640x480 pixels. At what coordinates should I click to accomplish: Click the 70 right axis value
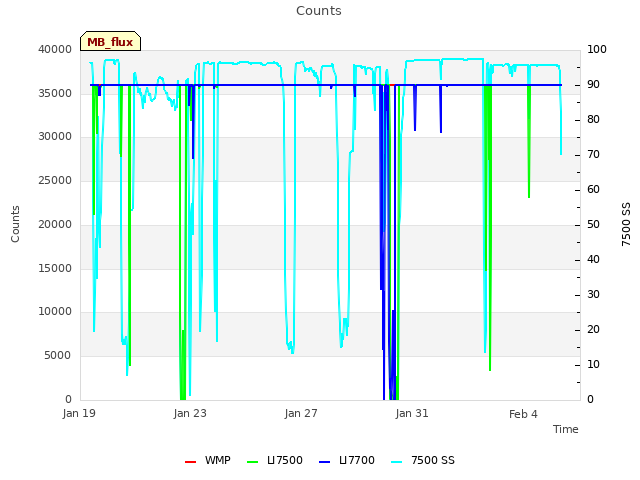(x=593, y=155)
